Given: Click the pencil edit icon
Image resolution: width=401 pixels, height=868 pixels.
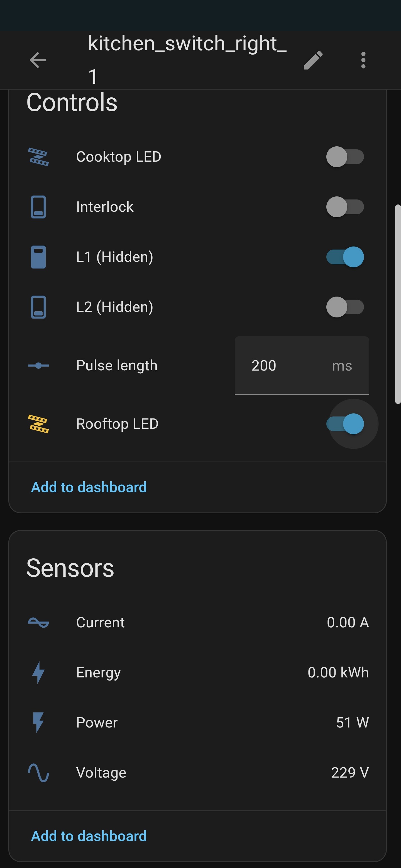Looking at the screenshot, I should pos(313,60).
